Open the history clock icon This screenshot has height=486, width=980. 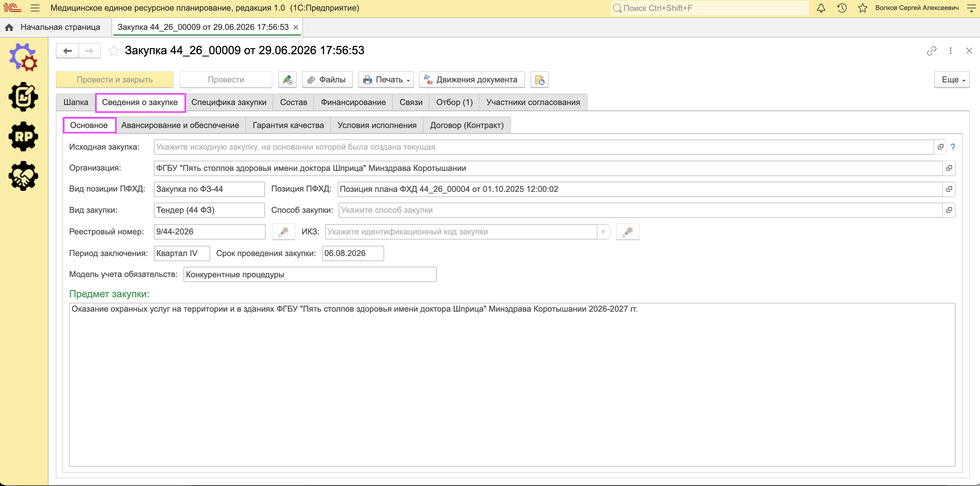(x=842, y=8)
